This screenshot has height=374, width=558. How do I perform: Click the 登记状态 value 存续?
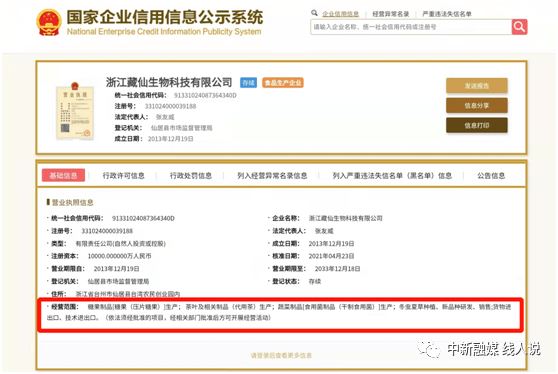point(315,281)
